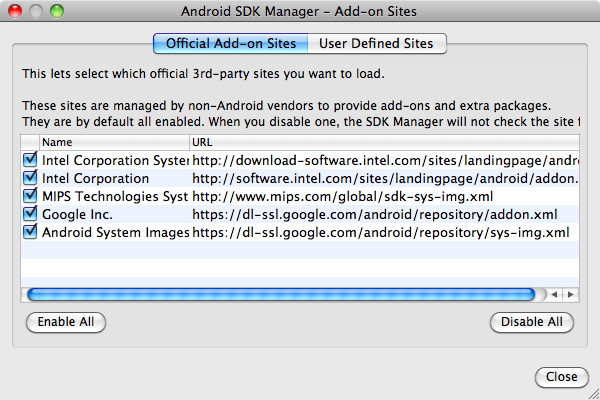Click the scroll right arrow of the table
The height and width of the screenshot is (400, 600).
[x=571, y=294]
